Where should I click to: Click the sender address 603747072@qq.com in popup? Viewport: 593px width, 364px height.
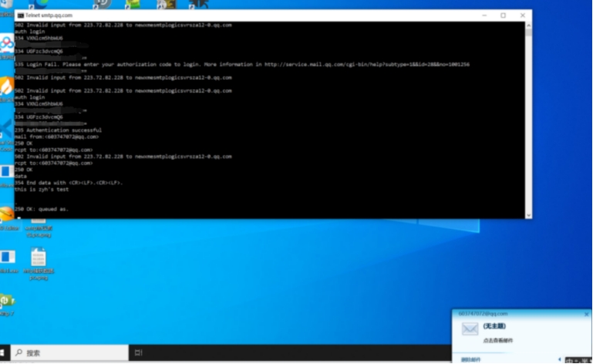point(483,314)
